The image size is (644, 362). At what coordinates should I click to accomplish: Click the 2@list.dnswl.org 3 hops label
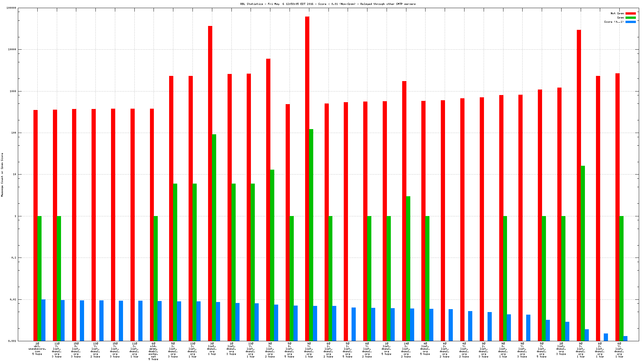pyautogui.click(x=561, y=348)
